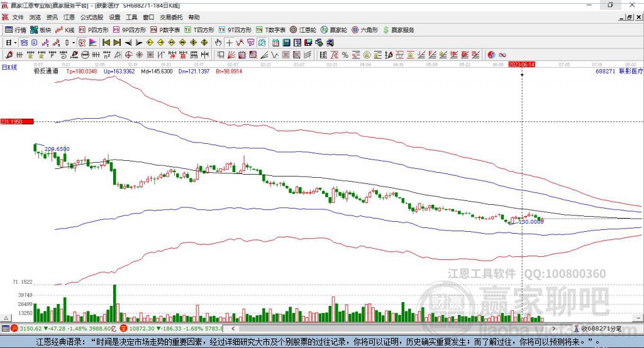
Task: Open the 交易委托 menu
Action: tap(171, 17)
